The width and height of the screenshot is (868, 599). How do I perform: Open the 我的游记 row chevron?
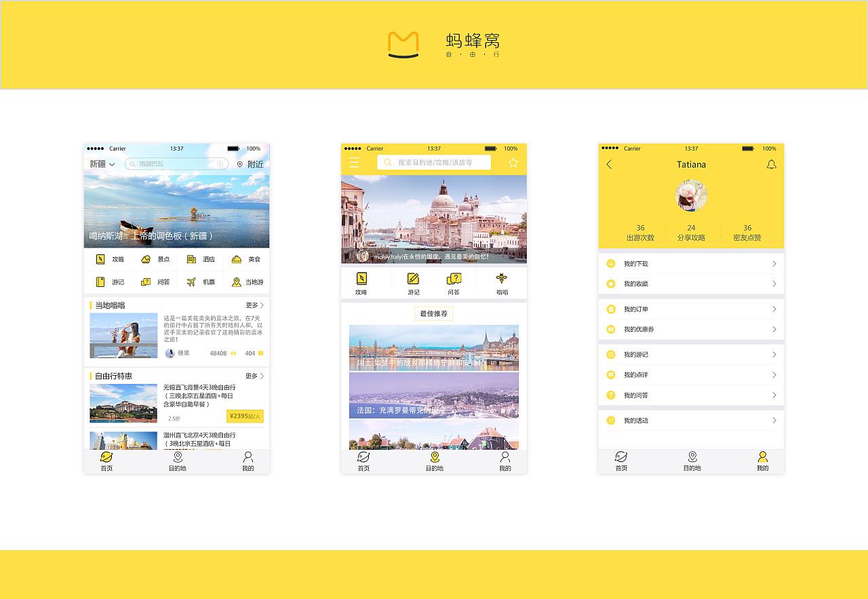774,354
